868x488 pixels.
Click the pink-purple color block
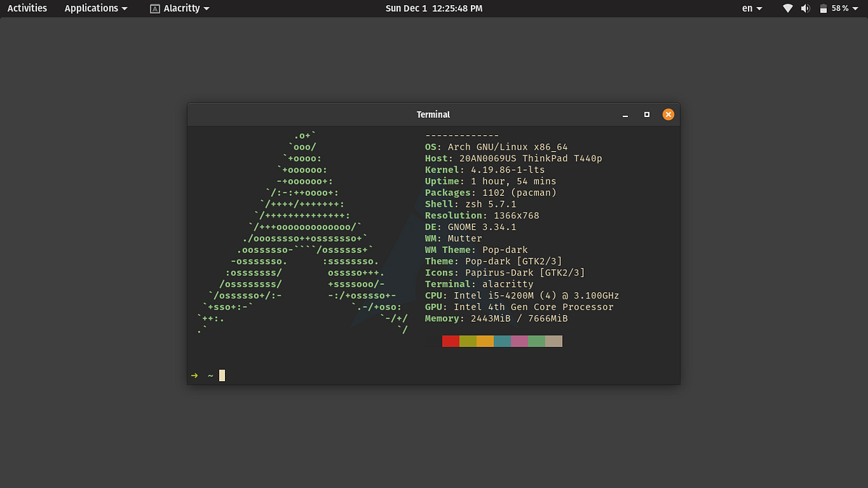(519, 341)
